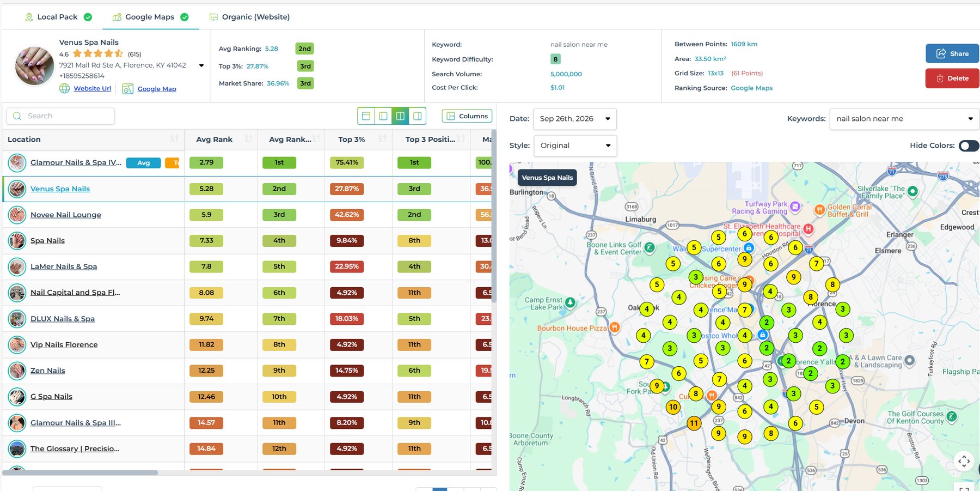
Task: Click the The Glossary row avatar
Action: coord(17,448)
